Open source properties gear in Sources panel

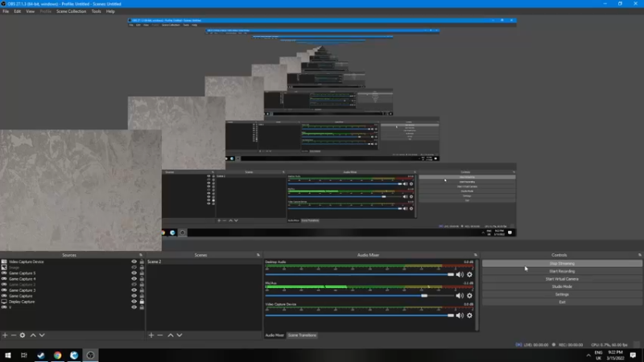point(23,335)
